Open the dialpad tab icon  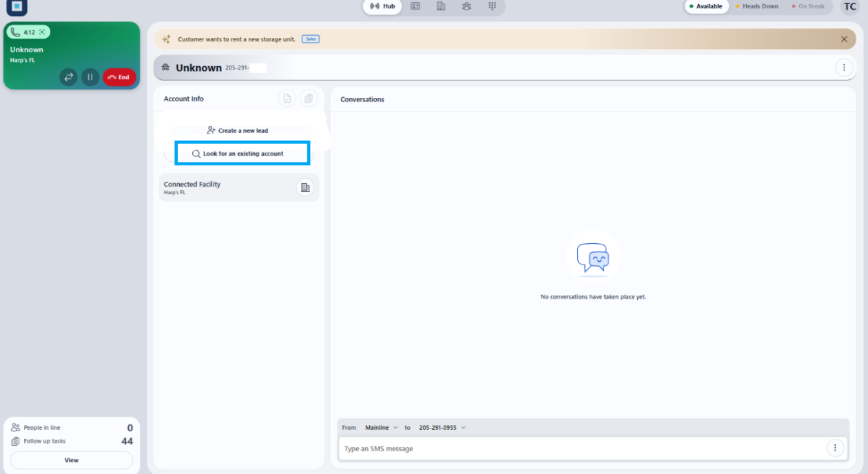click(493, 6)
